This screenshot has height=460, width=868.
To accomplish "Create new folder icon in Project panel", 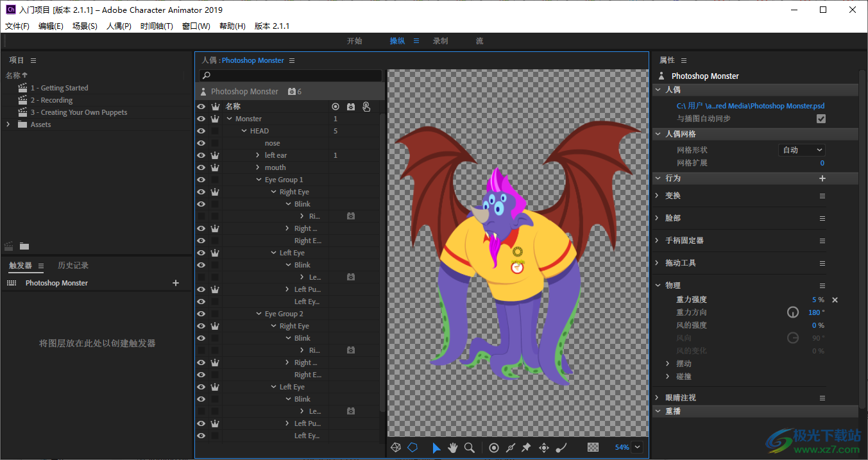I will click(24, 246).
